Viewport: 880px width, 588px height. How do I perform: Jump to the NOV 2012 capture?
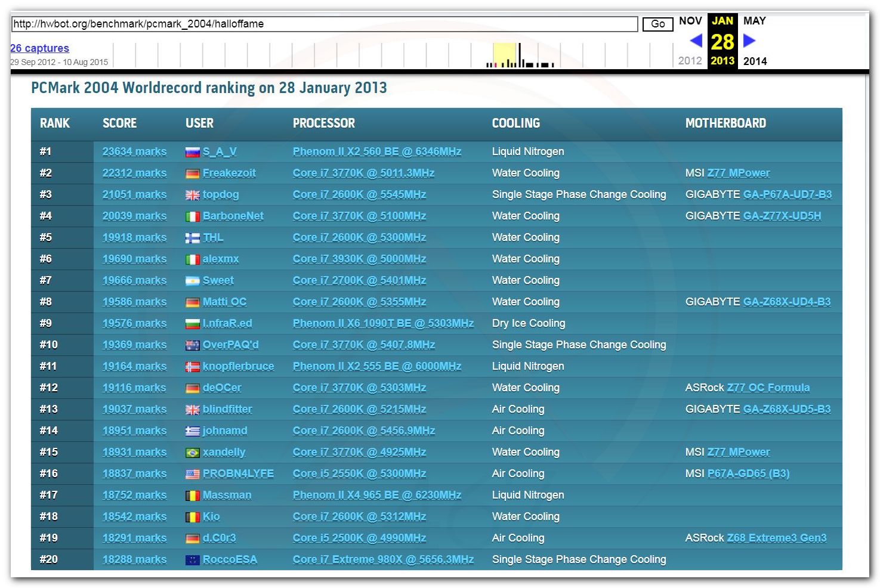pos(690,21)
